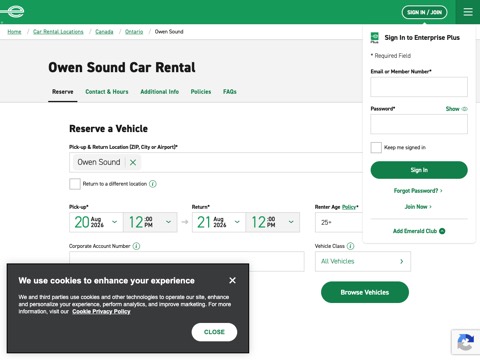Go to the Home breadcrumb

click(x=14, y=32)
